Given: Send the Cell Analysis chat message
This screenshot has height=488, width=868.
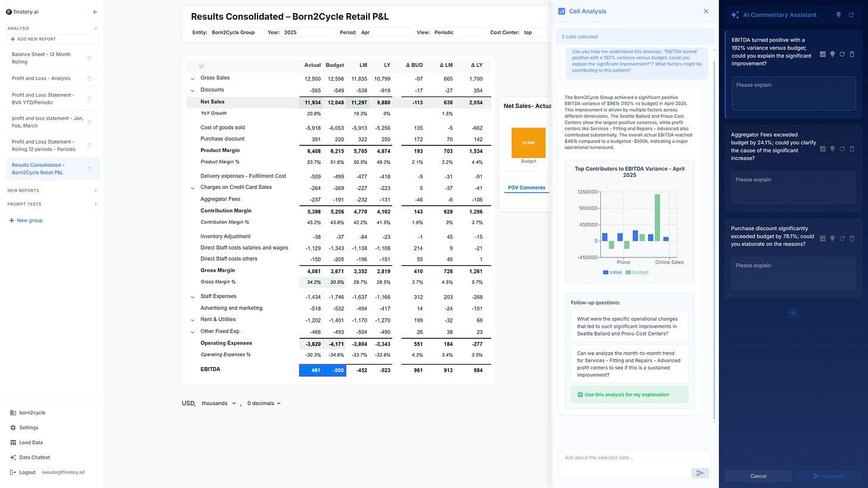Looking at the screenshot, I should click(700, 473).
